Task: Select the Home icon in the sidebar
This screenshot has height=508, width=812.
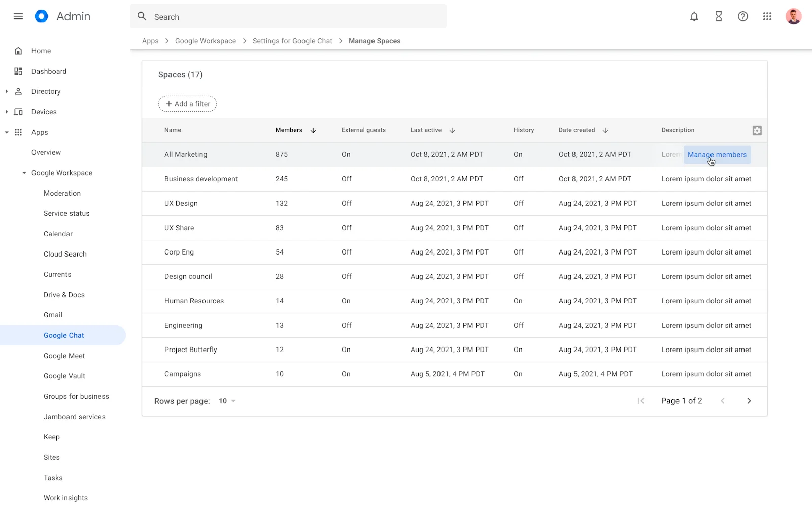Action: pyautogui.click(x=18, y=51)
